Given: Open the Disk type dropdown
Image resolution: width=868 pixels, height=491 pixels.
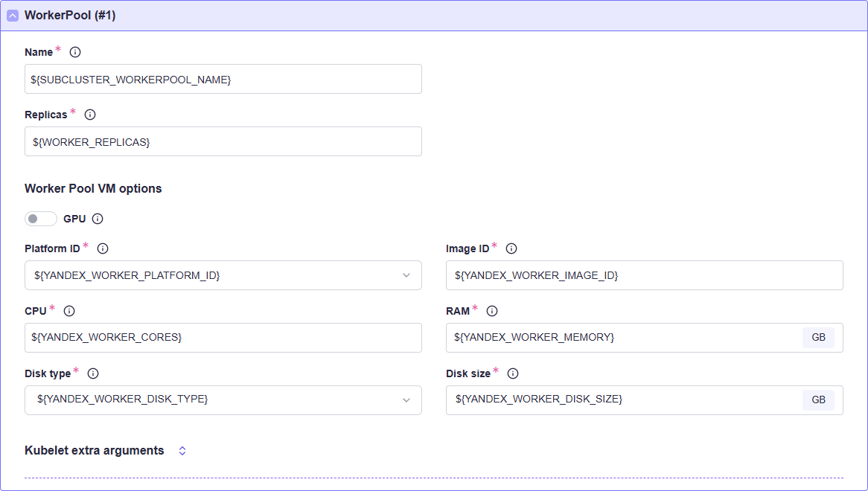Looking at the screenshot, I should [x=223, y=400].
